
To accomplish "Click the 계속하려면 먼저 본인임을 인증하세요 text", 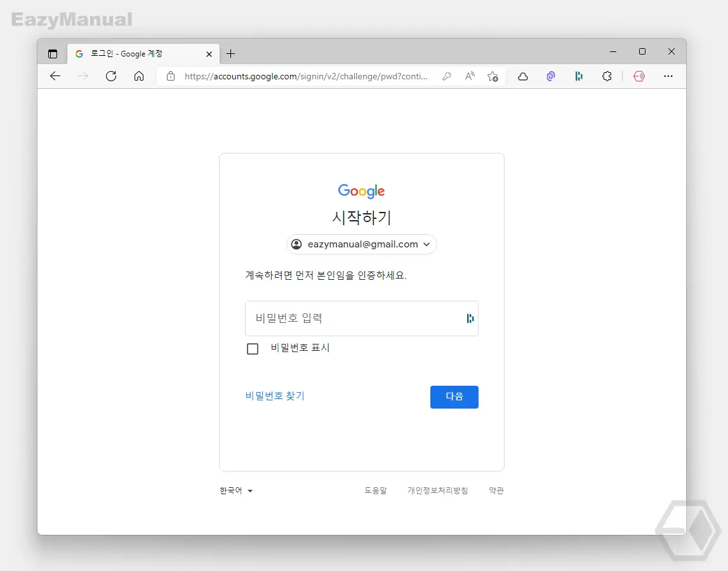I will click(x=326, y=275).
